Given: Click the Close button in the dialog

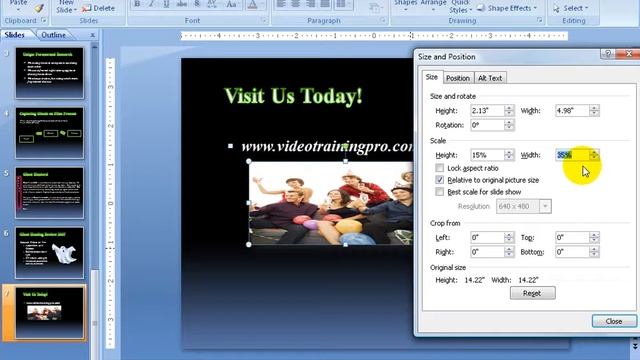Looking at the screenshot, I should tap(614, 322).
